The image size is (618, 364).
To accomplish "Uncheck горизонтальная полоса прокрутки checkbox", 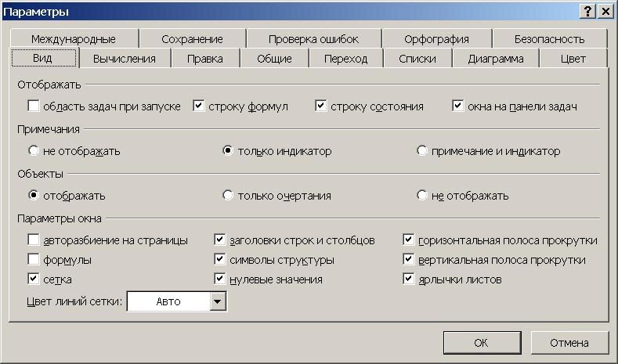I will pyautogui.click(x=408, y=240).
